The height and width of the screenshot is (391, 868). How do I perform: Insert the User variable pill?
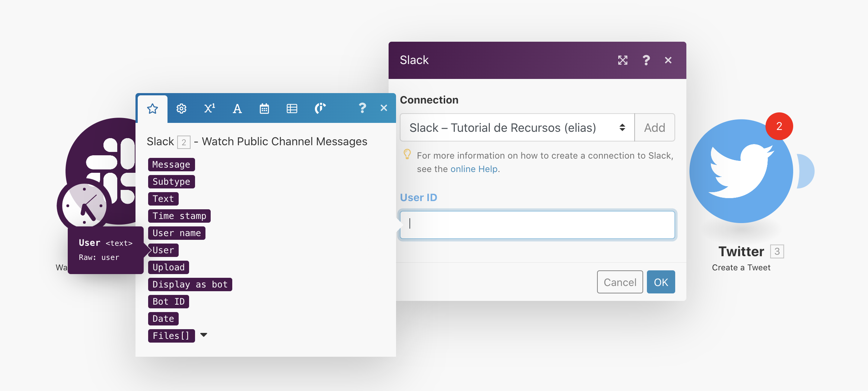[x=163, y=250]
